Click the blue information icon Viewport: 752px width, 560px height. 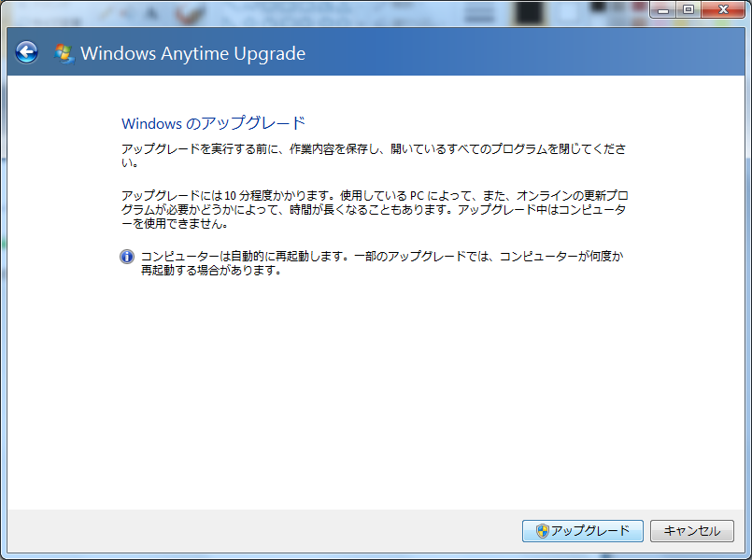click(127, 257)
